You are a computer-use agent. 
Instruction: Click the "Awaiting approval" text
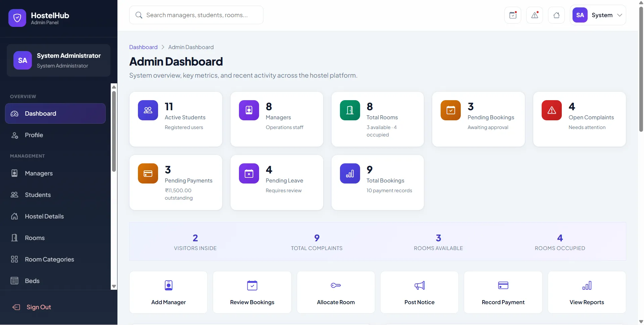pyautogui.click(x=488, y=127)
